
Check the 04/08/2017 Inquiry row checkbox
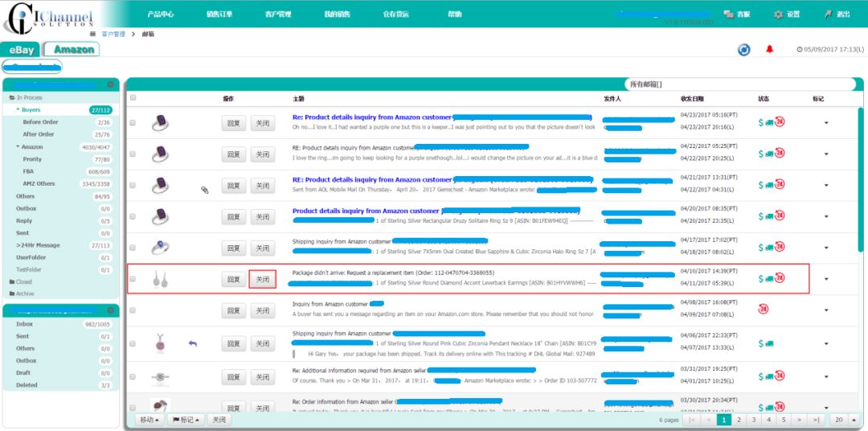[x=133, y=310]
